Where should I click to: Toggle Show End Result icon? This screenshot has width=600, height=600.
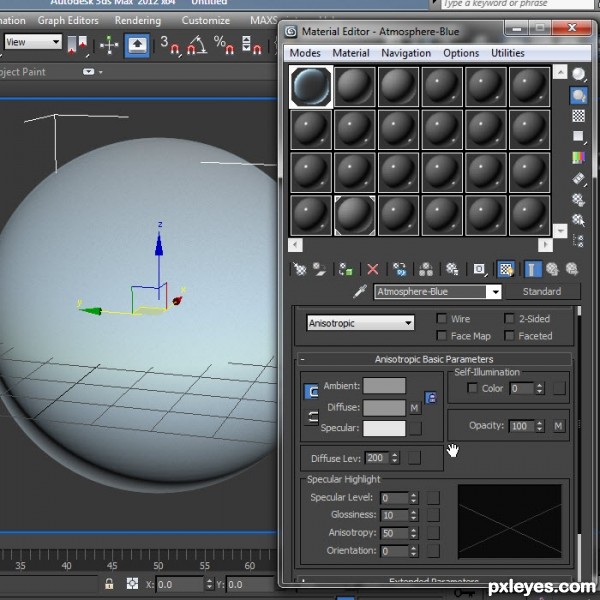point(532,269)
